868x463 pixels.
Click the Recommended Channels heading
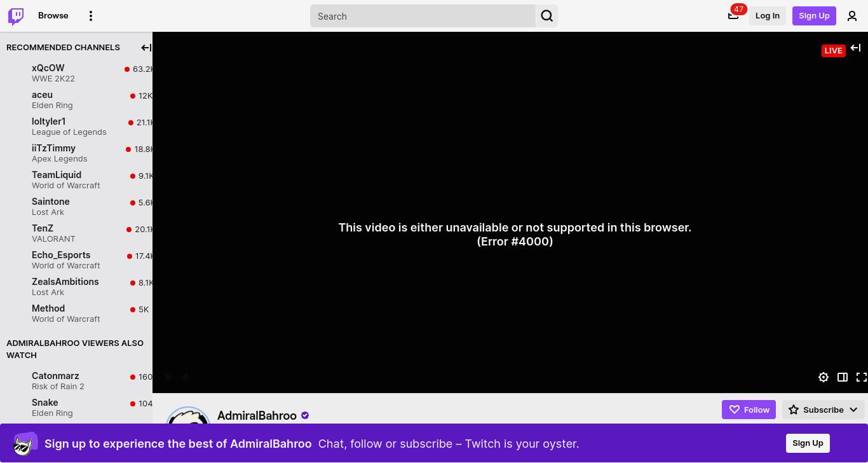(63, 47)
